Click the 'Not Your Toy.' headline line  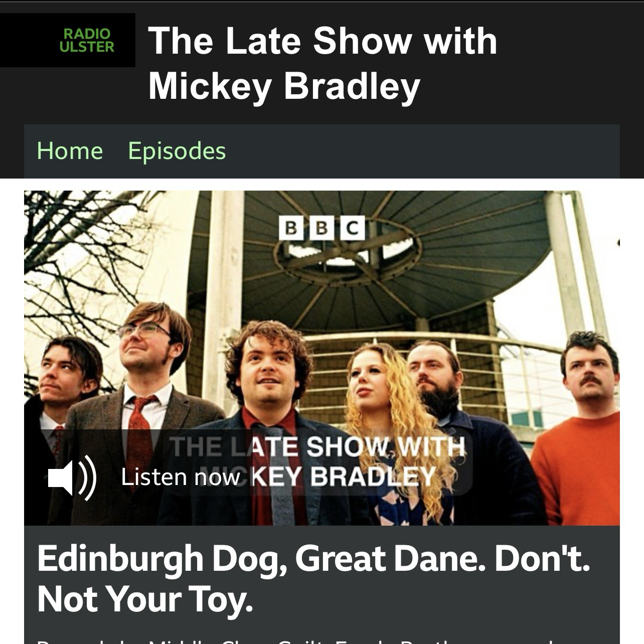point(145,599)
